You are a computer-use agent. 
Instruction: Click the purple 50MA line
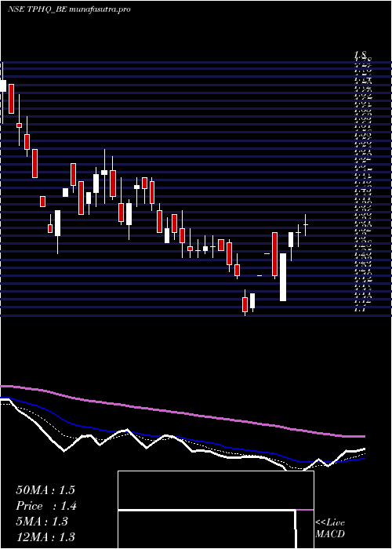coord(182,412)
